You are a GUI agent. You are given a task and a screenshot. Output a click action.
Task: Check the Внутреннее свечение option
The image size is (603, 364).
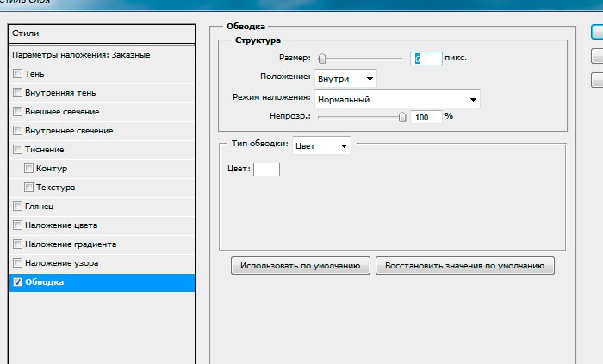pos(18,131)
